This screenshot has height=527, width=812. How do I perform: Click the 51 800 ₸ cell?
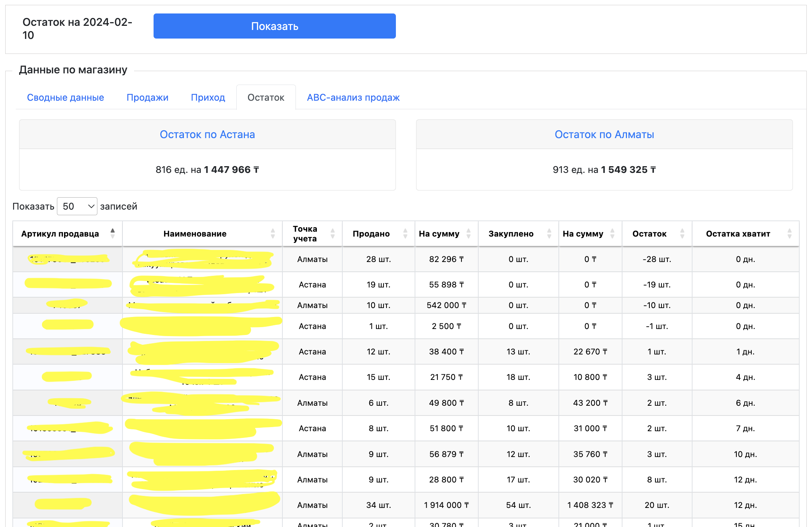(446, 428)
